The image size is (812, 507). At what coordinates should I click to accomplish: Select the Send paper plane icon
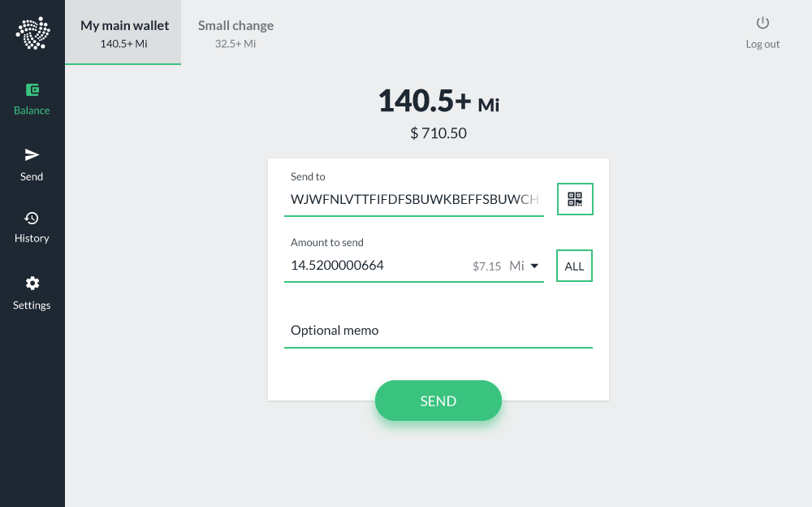pyautogui.click(x=32, y=154)
